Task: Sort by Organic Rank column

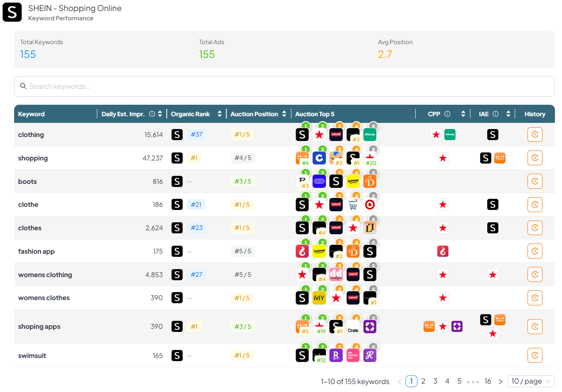Action: pyautogui.click(x=219, y=114)
